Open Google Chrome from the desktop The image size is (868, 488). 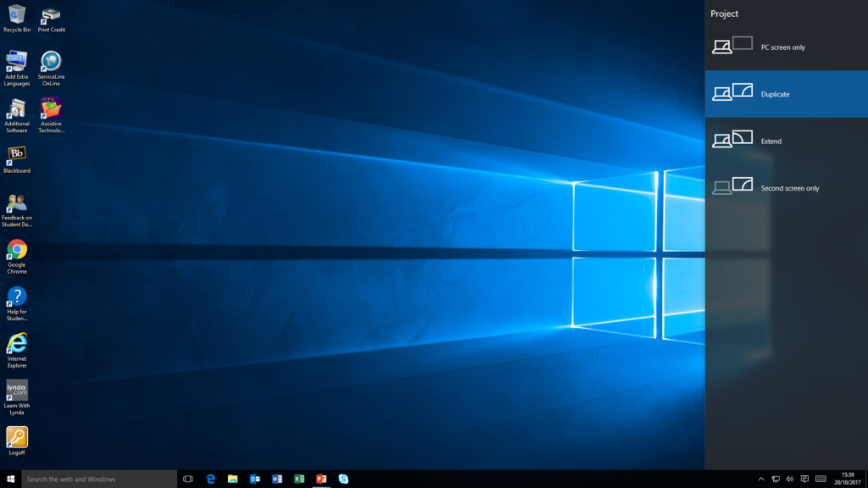point(17,252)
